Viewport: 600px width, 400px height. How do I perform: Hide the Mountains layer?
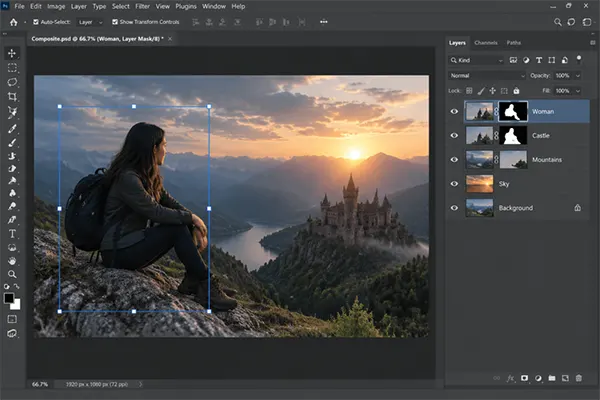[x=454, y=160]
